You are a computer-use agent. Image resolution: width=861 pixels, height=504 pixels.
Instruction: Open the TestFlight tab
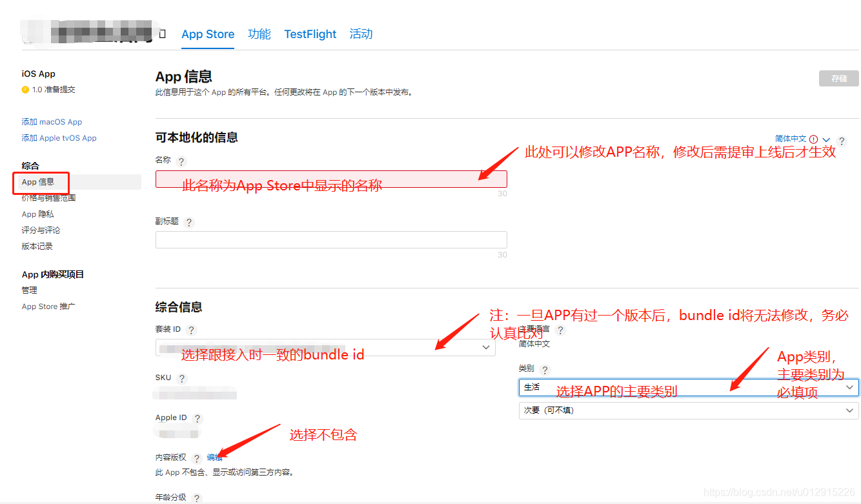click(x=310, y=34)
